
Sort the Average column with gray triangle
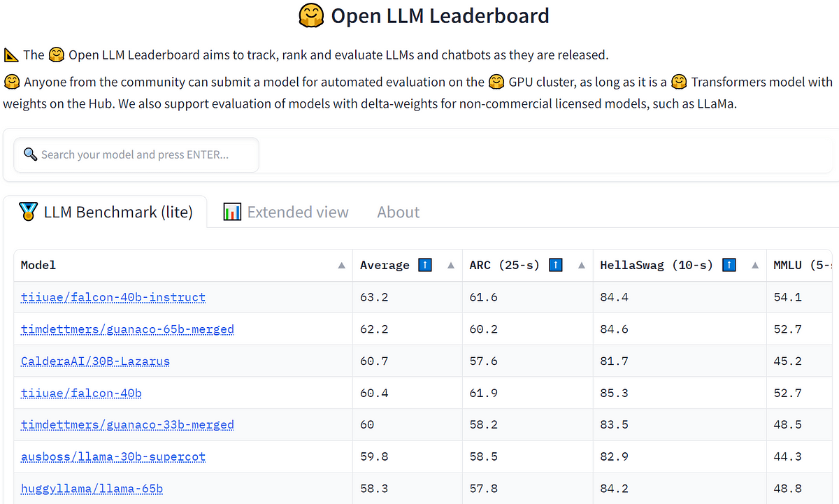click(451, 266)
